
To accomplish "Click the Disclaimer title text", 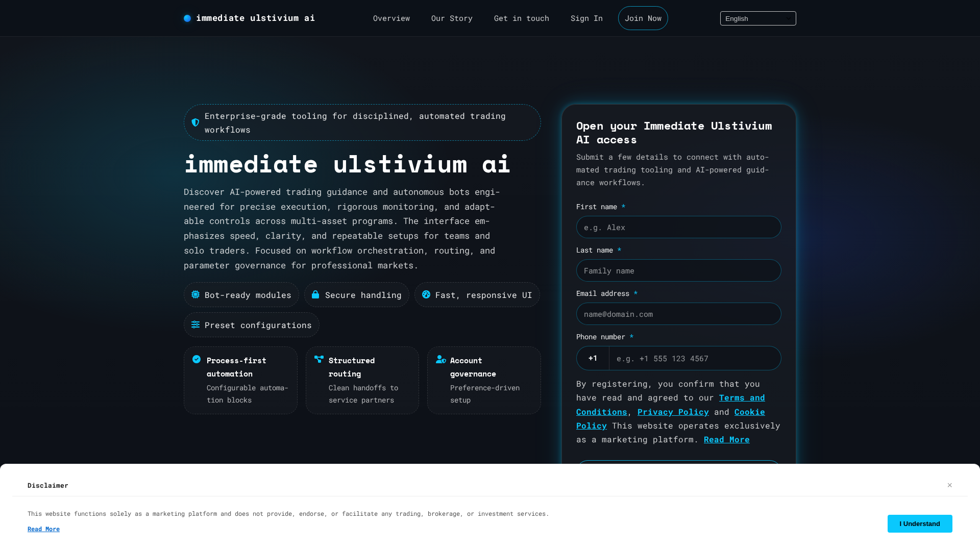I will [48, 485].
